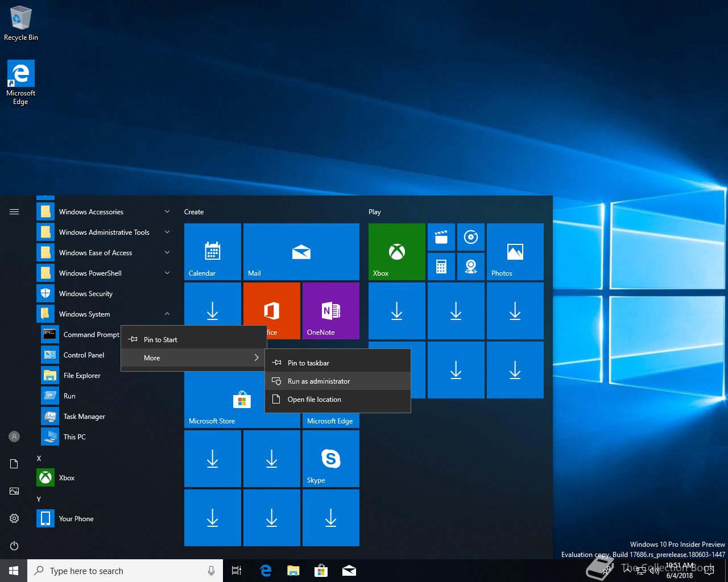Open the Microsoft Edge tile
The image size is (728, 582).
331,421
